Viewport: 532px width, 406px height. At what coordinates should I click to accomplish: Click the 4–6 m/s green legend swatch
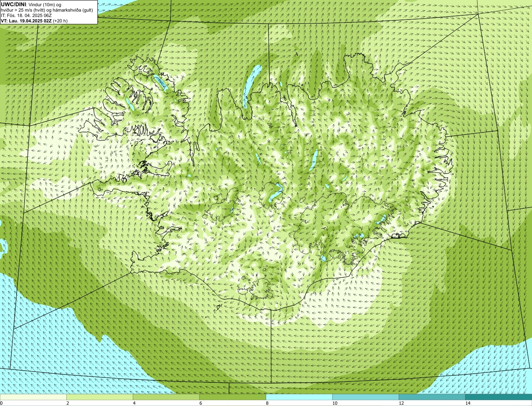(x=166, y=397)
